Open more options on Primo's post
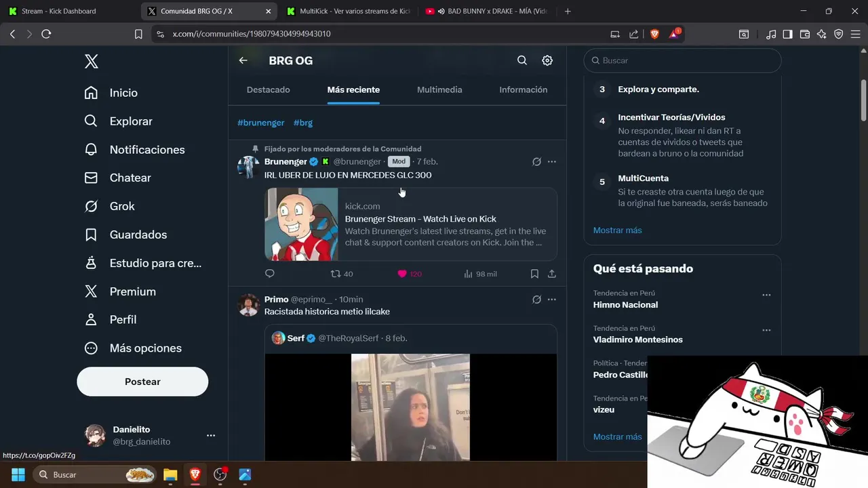Image resolution: width=868 pixels, height=488 pixels. (x=552, y=299)
